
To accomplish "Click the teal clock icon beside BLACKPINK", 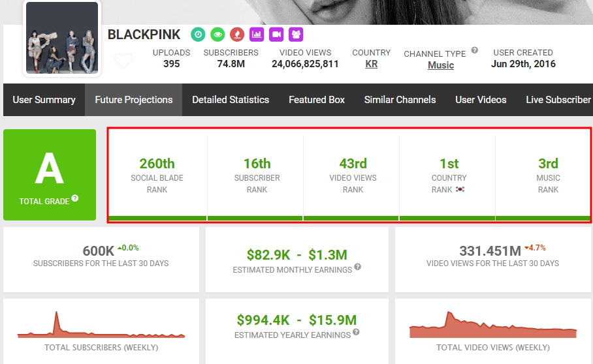I will (198, 35).
